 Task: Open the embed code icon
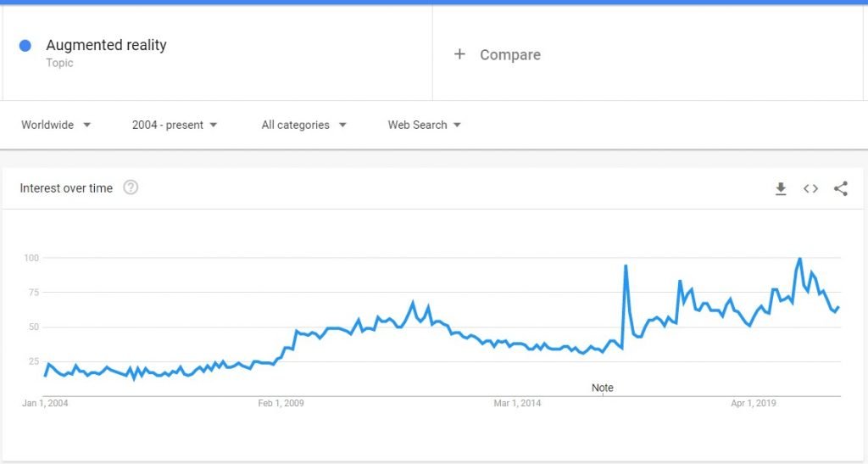click(810, 189)
